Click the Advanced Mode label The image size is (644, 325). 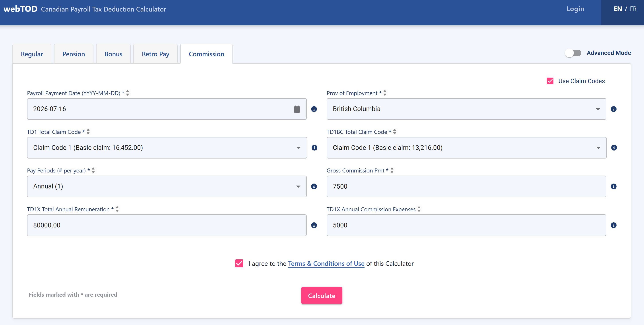point(609,53)
